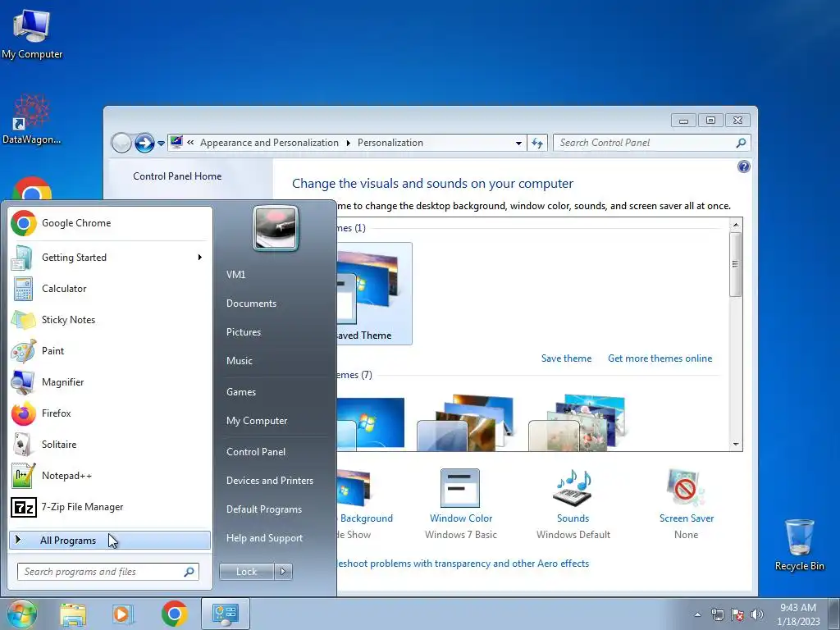Viewport: 840px width, 630px height.
Task: Open 7-Zip File Manager entry
Action: point(110,507)
